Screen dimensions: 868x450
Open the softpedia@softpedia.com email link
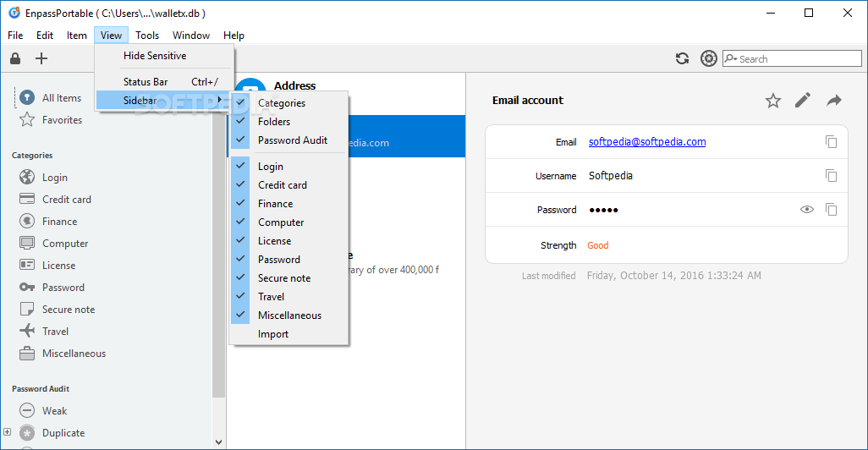(x=647, y=142)
